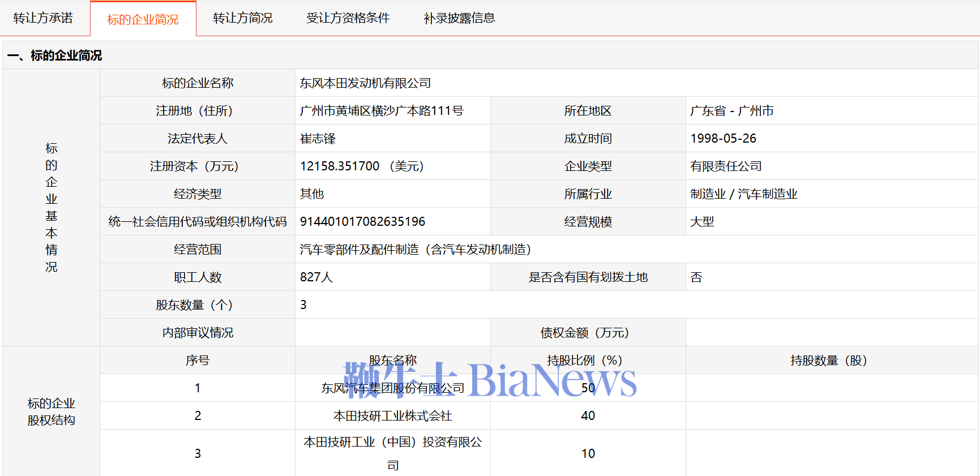The image size is (980, 476).
Task: Select business scope 汽车零部件及配件制造
Action: point(360,250)
